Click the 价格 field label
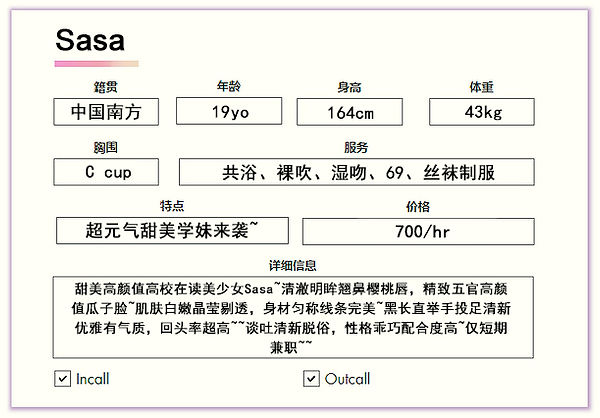 click(x=418, y=207)
